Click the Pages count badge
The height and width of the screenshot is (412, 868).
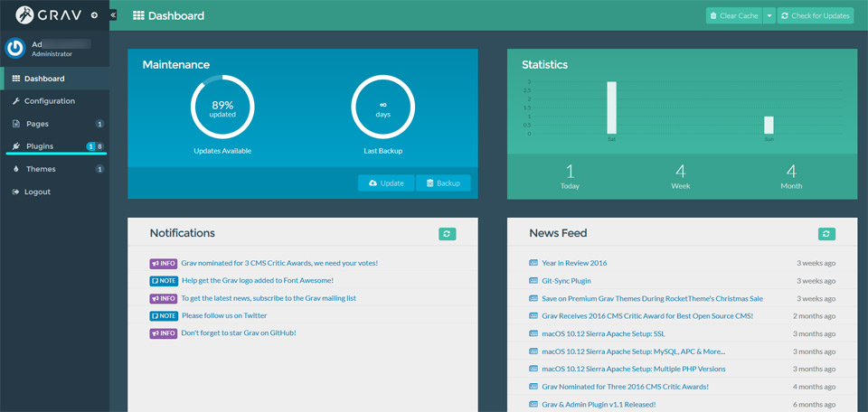point(99,124)
